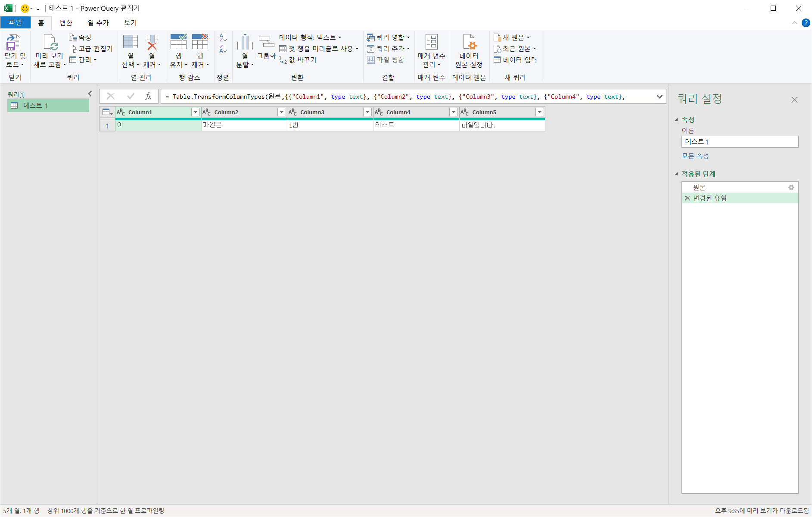Click Column1 ABC data type icon
The width and height of the screenshot is (812, 517).
tap(121, 112)
